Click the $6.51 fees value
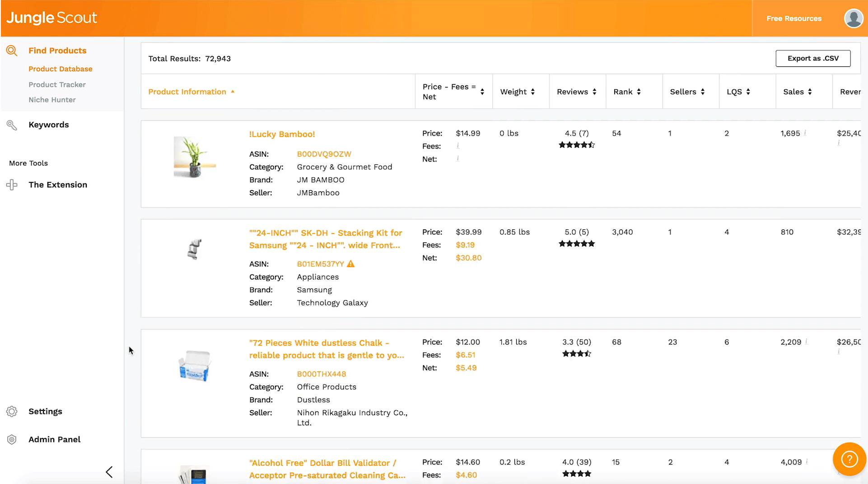Image resolution: width=868 pixels, height=484 pixels. pyautogui.click(x=465, y=355)
